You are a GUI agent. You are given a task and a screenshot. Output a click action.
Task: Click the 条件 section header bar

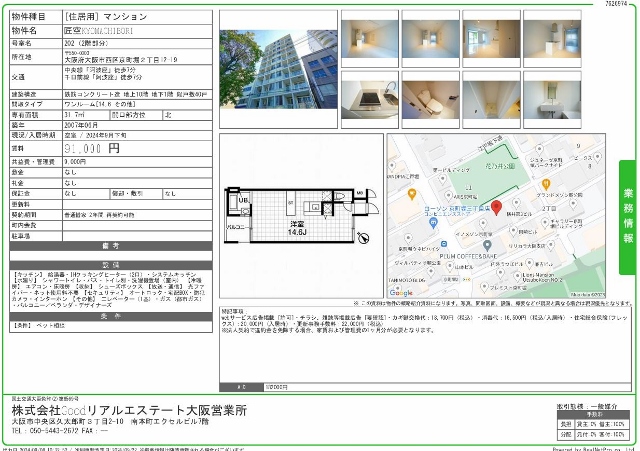[x=111, y=317]
